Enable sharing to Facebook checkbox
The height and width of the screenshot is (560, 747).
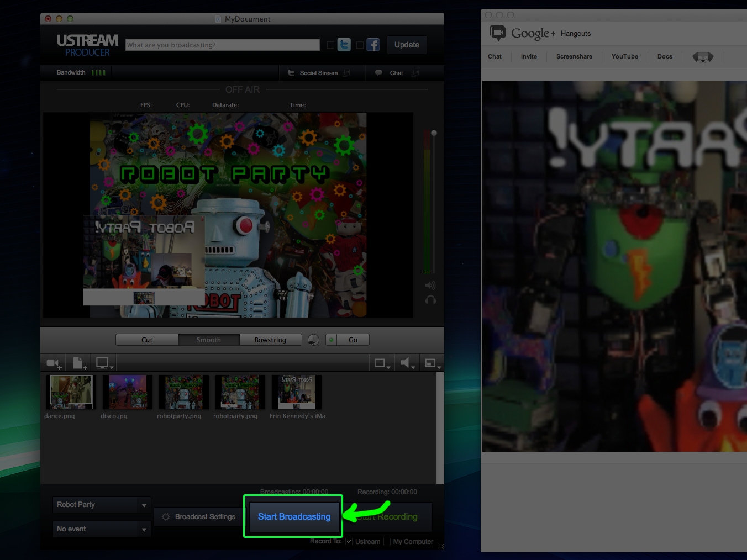pyautogui.click(x=360, y=45)
